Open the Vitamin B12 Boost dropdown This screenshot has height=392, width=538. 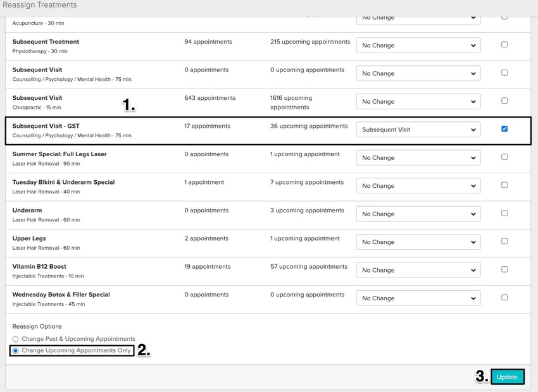[418, 270]
